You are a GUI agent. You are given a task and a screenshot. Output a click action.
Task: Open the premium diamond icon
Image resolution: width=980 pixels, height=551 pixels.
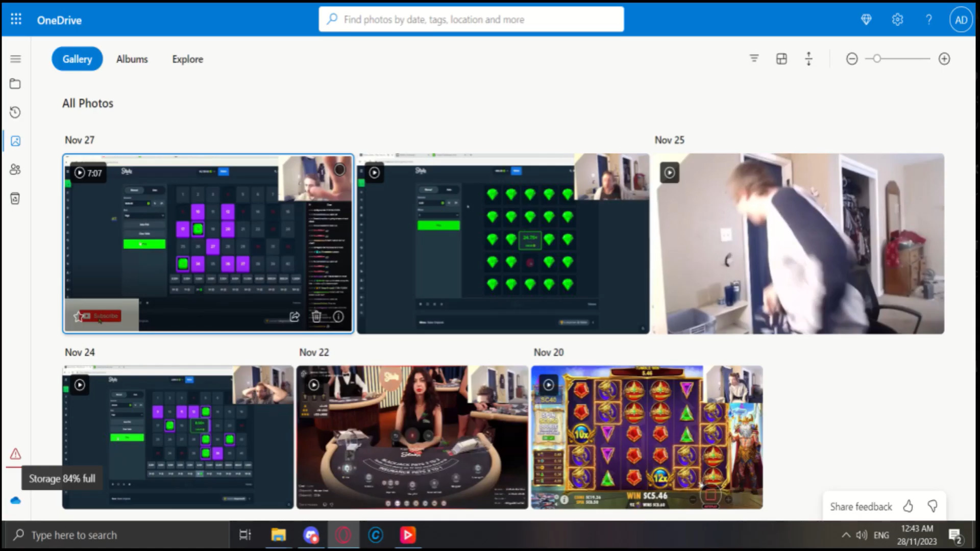point(866,20)
